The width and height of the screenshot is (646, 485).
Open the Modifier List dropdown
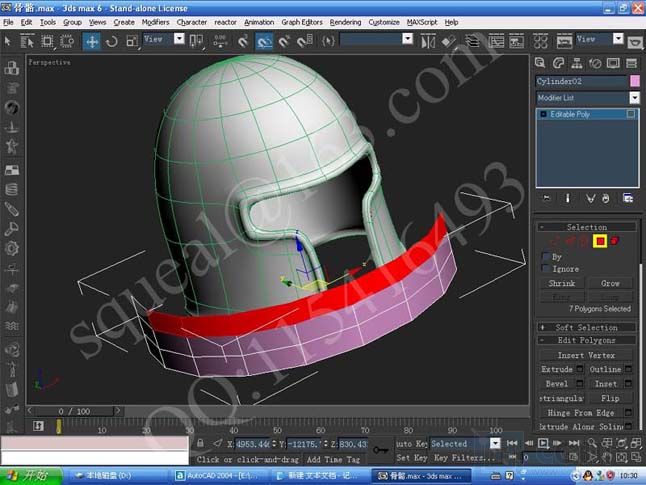click(634, 98)
